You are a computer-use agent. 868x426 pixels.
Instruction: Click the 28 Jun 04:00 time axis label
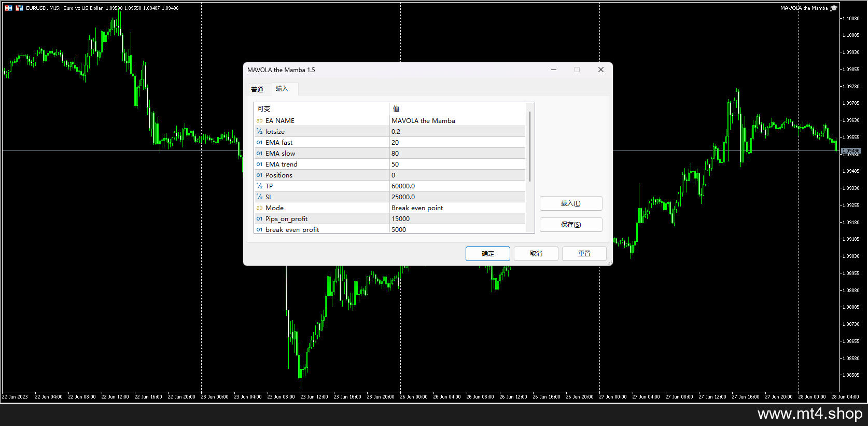(845, 397)
